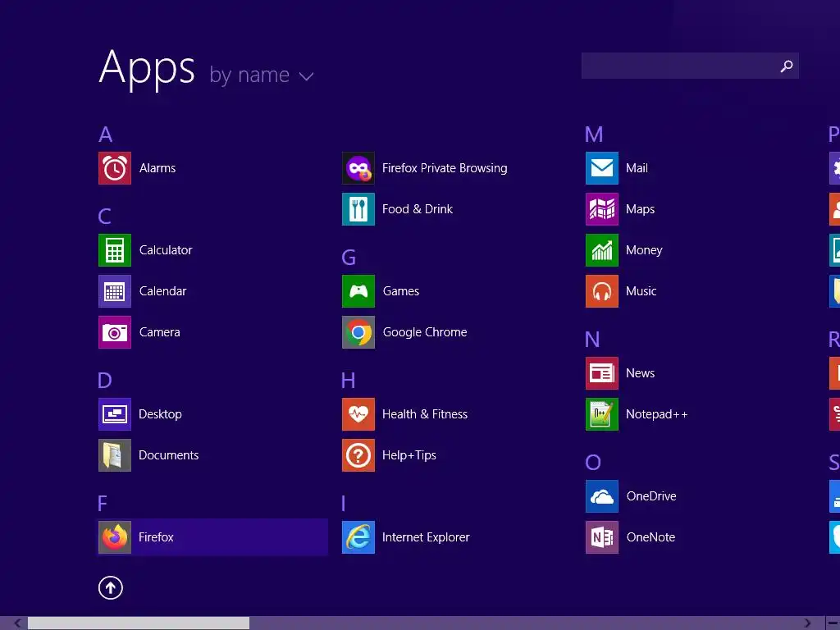Open Google Chrome icon
The height and width of the screenshot is (630, 840).
coord(358,332)
